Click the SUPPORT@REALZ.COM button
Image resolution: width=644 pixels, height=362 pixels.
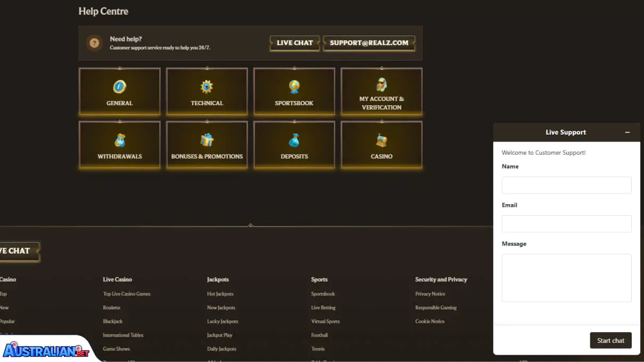369,43
